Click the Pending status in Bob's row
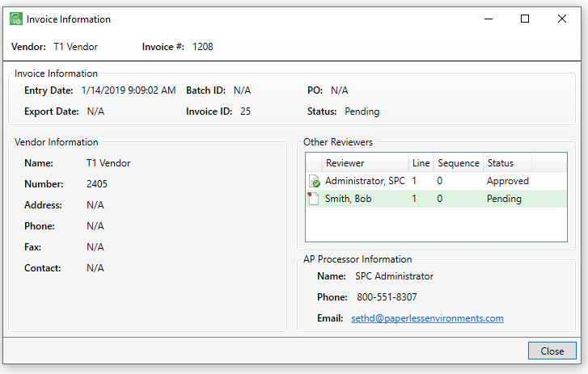The height and width of the screenshot is (374, 588). coord(504,199)
